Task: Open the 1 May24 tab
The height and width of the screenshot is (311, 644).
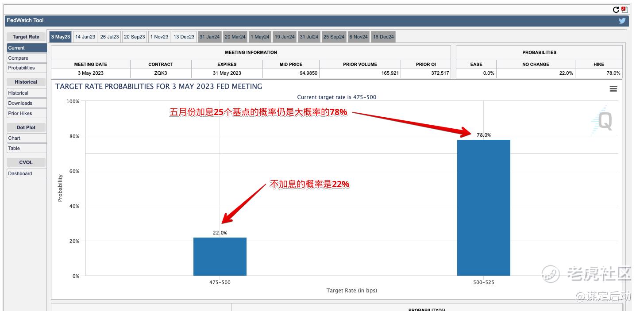Action: pyautogui.click(x=259, y=37)
